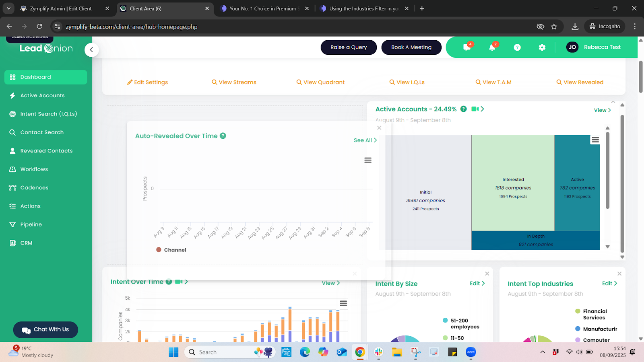Open the treemap chart menu icon

[x=595, y=140]
